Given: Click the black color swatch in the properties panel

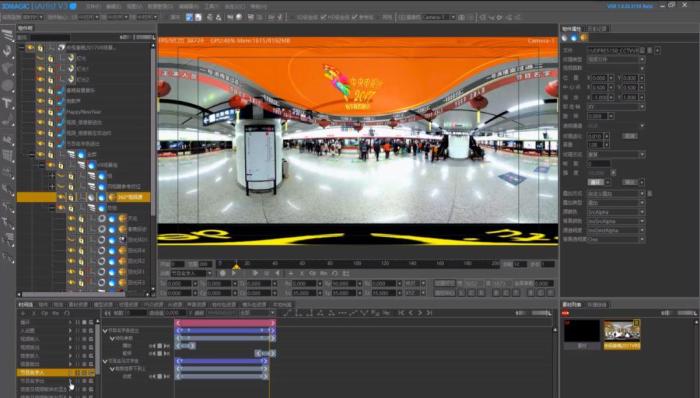Looking at the screenshot, I should (x=598, y=163).
